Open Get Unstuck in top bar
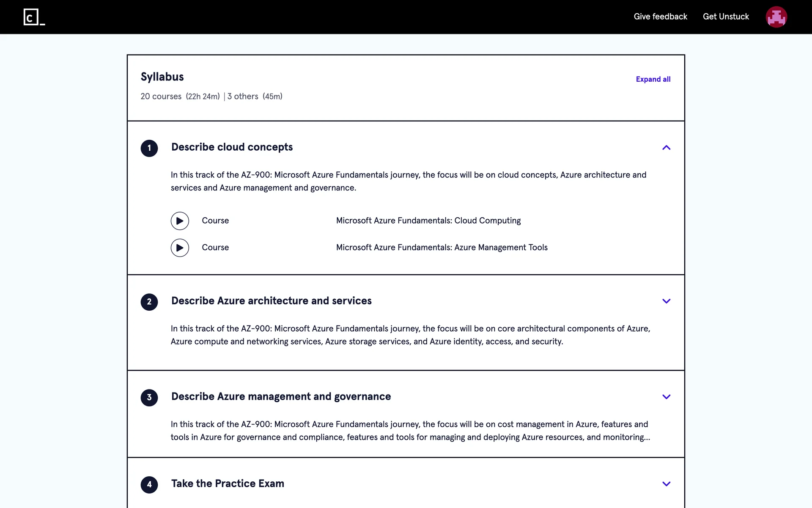The image size is (812, 508). (726, 17)
